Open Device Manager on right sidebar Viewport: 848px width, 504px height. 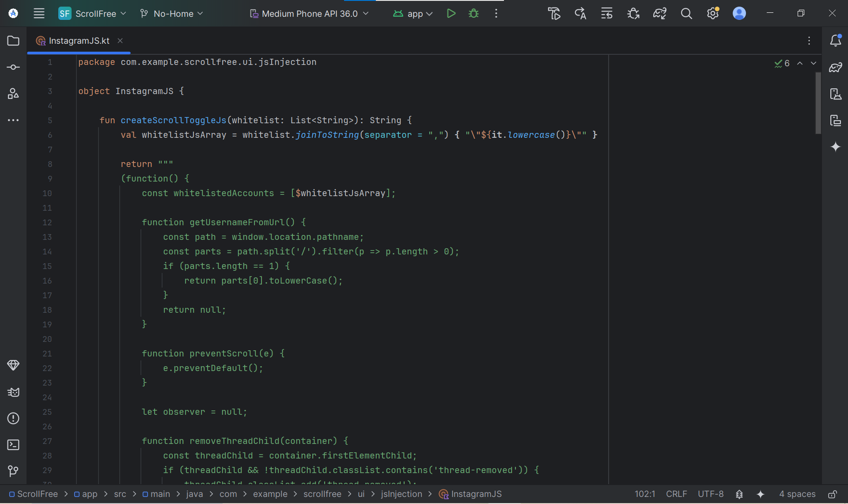836,94
